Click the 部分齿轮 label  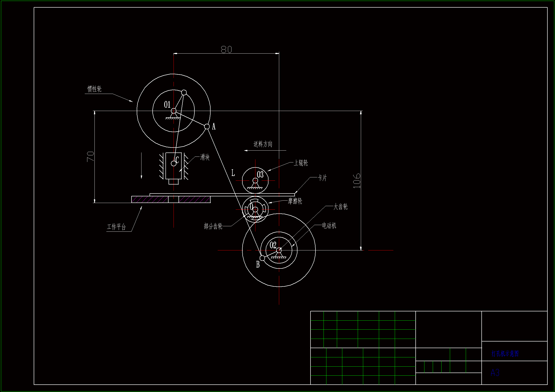[213, 226]
